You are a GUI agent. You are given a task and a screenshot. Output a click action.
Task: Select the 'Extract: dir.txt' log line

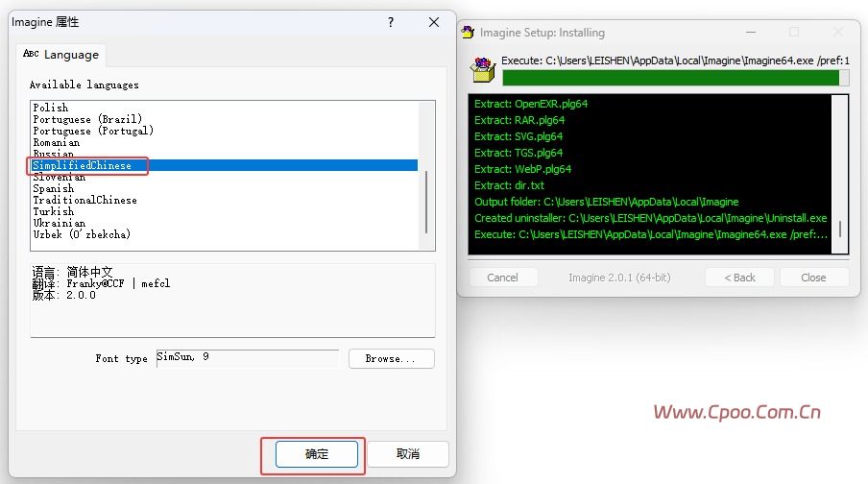coord(509,185)
